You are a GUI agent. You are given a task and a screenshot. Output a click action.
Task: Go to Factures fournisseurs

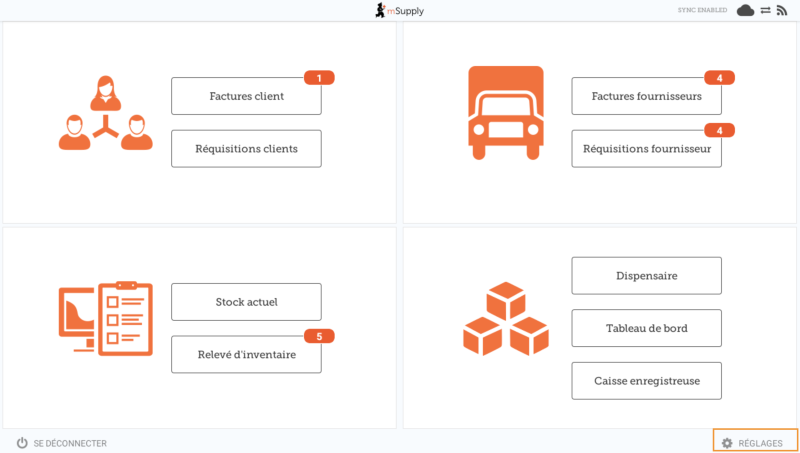646,97
